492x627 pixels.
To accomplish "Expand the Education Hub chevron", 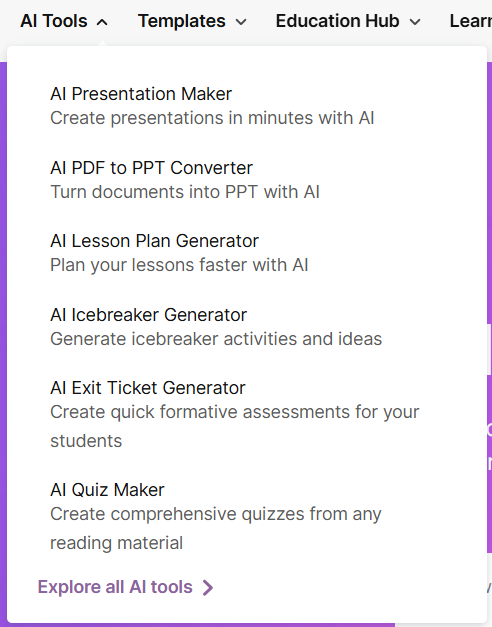I will point(415,22).
